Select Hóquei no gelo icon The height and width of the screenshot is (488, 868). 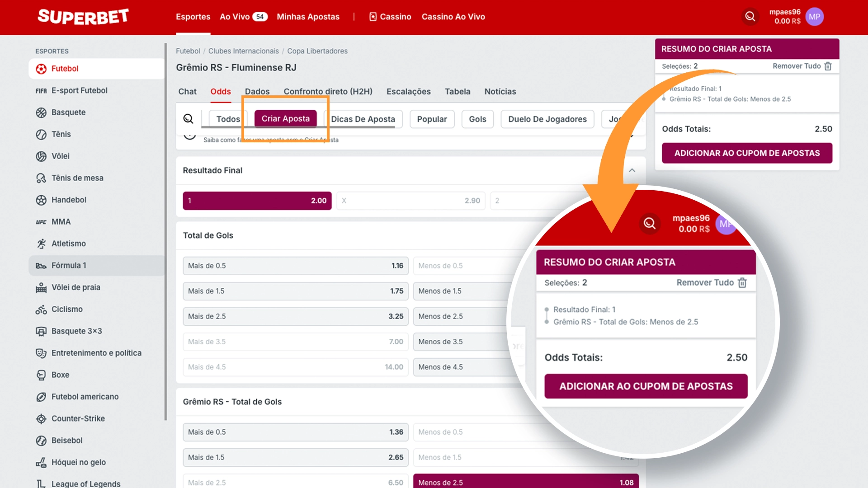tap(41, 462)
